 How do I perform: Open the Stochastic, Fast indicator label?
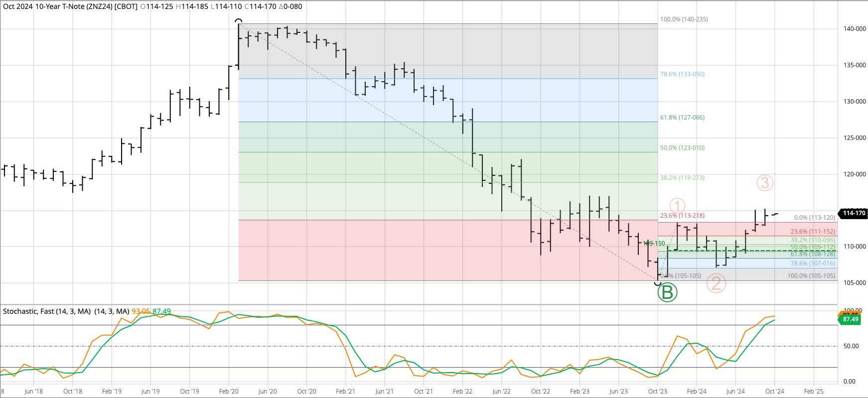click(47, 311)
